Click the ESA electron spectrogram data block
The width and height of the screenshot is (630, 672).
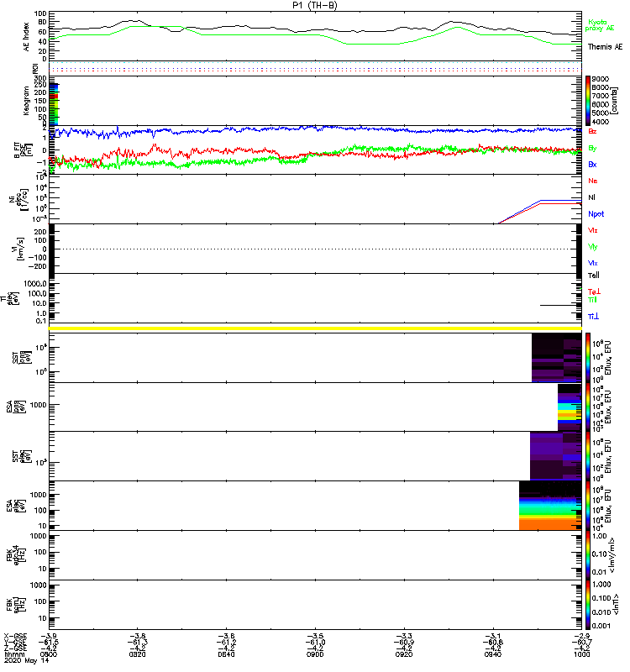pos(550,506)
